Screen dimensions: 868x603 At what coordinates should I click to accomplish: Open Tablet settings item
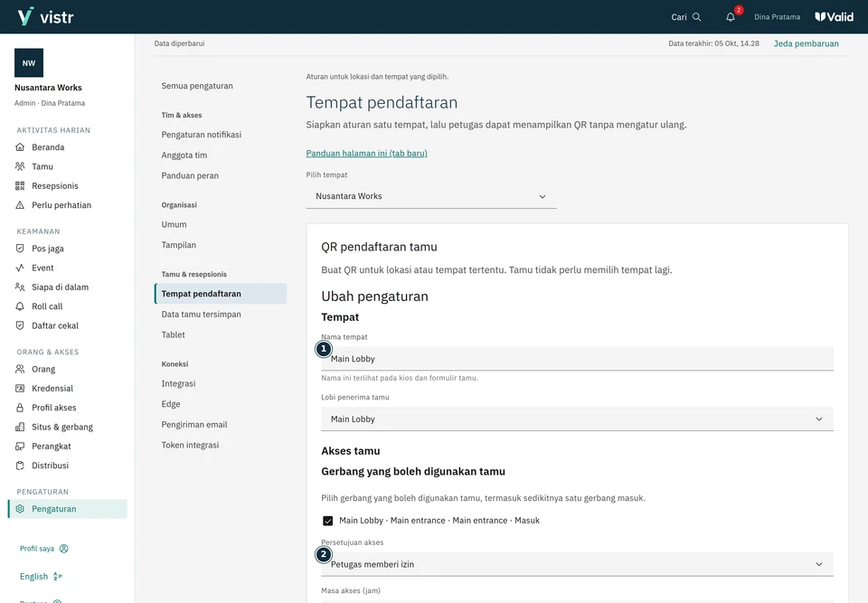tap(174, 335)
